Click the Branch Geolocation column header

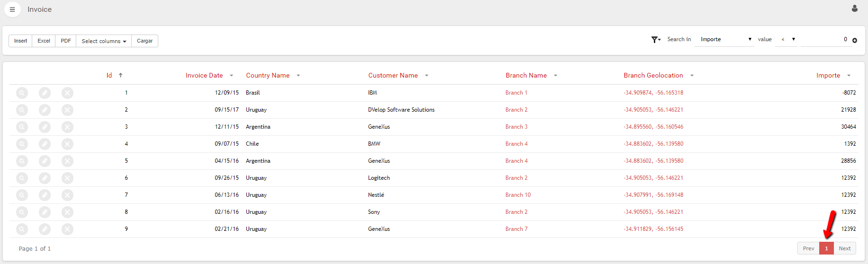(x=653, y=76)
